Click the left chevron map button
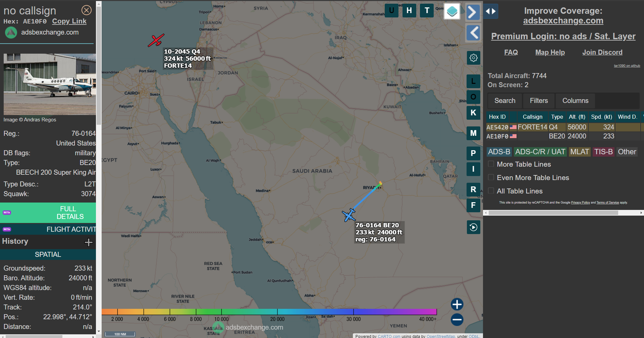The image size is (644, 338). point(473,33)
